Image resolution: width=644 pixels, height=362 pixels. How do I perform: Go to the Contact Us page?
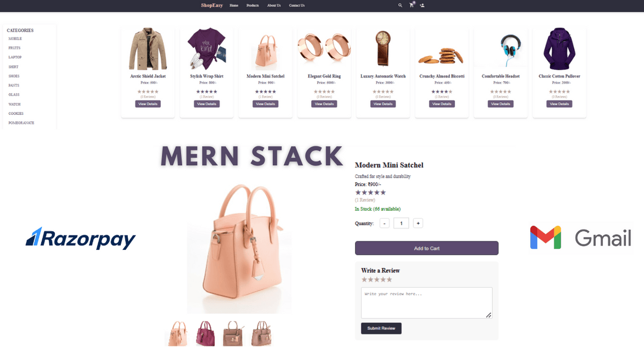pyautogui.click(x=297, y=5)
